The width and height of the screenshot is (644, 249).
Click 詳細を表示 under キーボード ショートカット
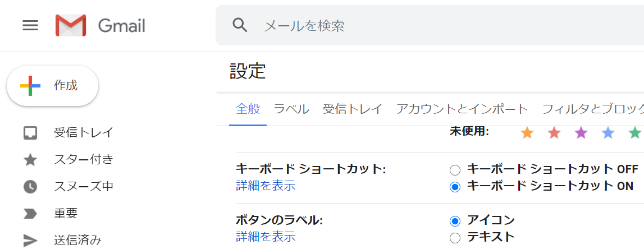click(x=266, y=186)
